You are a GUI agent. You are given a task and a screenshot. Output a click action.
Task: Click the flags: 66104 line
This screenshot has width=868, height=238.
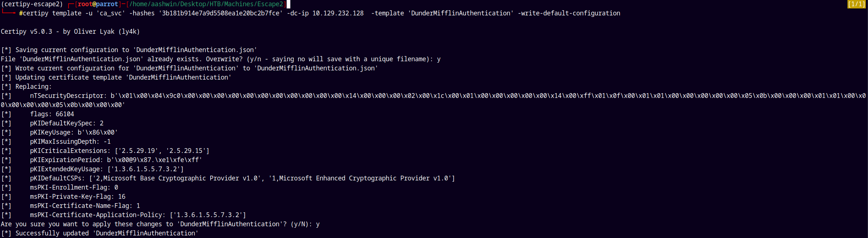point(52,114)
